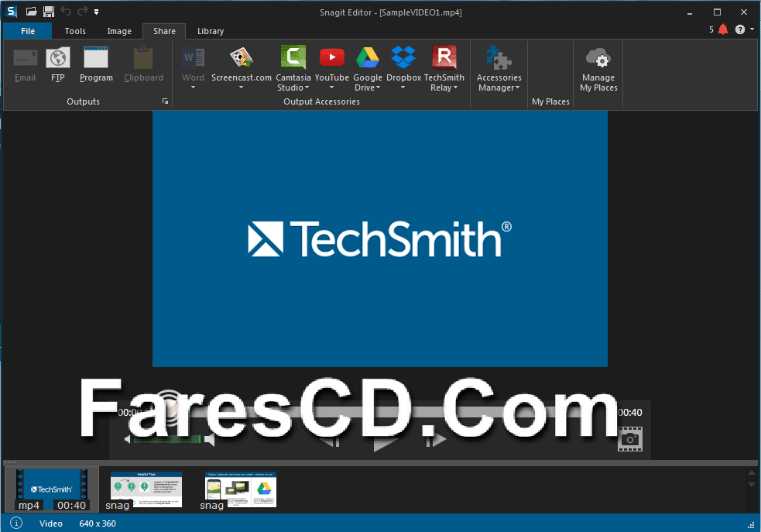Image resolution: width=761 pixels, height=532 pixels.
Task: Select the Helpful Tips snag thumbnail
Action: (146, 489)
